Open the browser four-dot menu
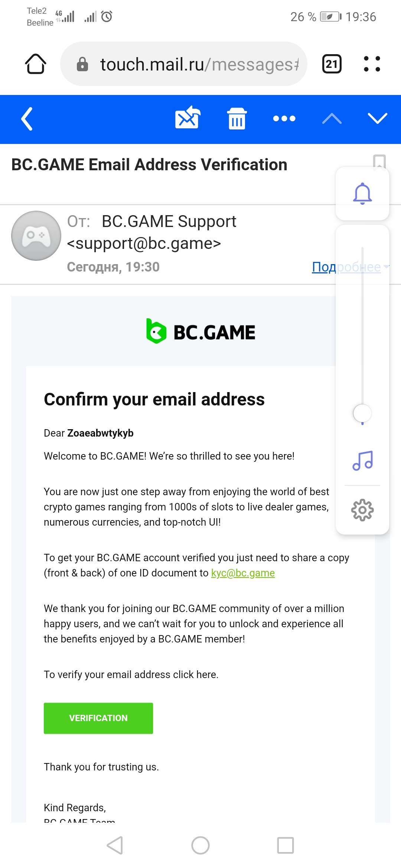Image resolution: width=401 pixels, height=868 pixels. (372, 64)
